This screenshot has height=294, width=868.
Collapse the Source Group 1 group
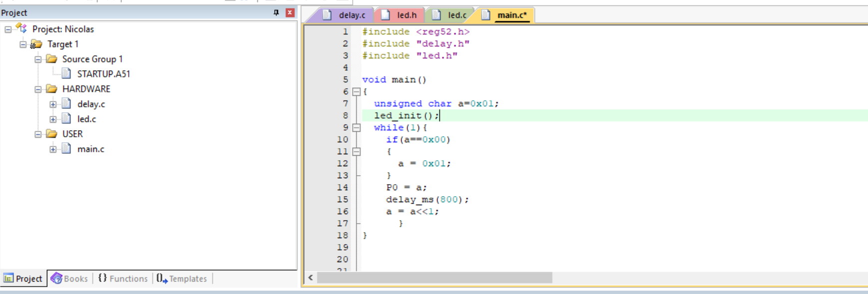pyautogui.click(x=38, y=59)
